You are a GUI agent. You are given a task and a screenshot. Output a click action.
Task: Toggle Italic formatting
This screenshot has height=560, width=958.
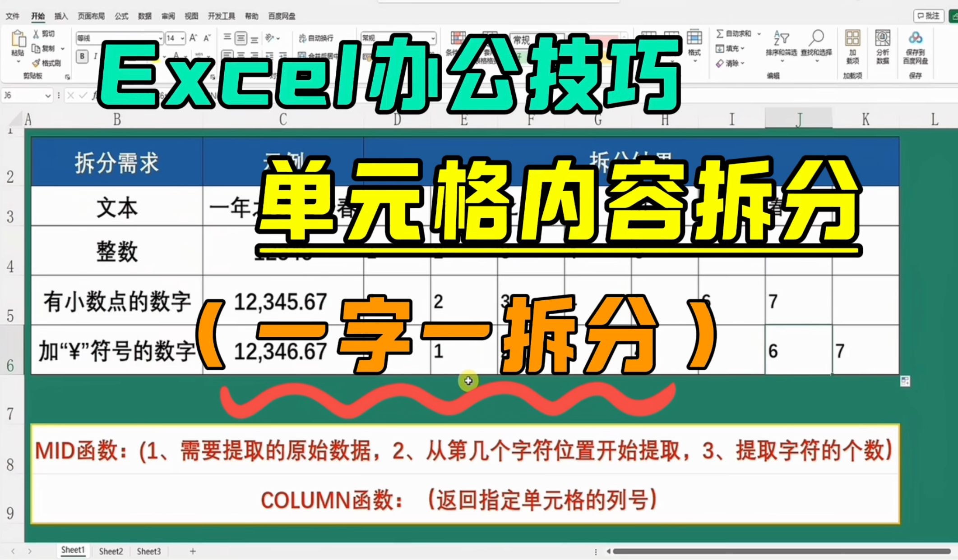pos(96,56)
